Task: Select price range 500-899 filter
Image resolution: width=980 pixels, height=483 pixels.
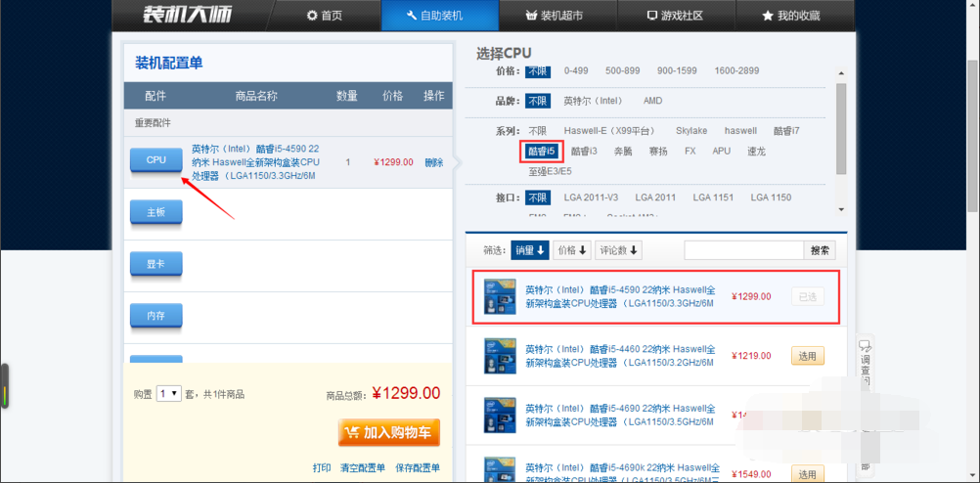Action: [x=624, y=70]
